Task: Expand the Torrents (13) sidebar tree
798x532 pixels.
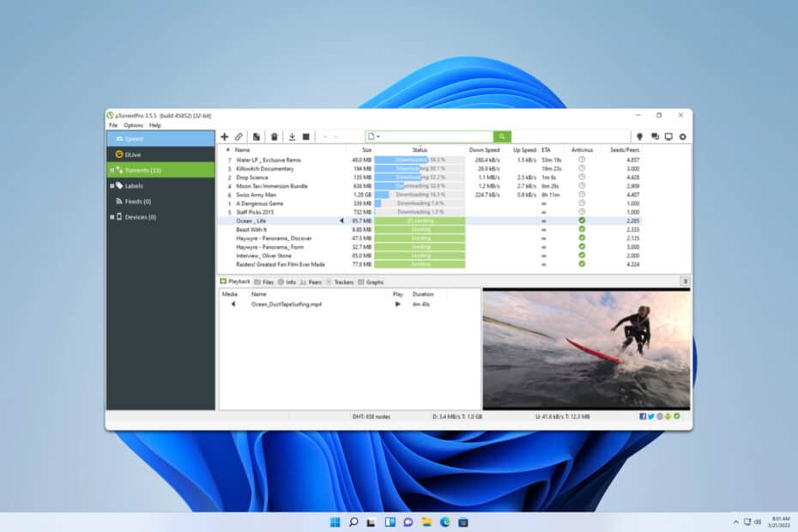Action: [112, 170]
